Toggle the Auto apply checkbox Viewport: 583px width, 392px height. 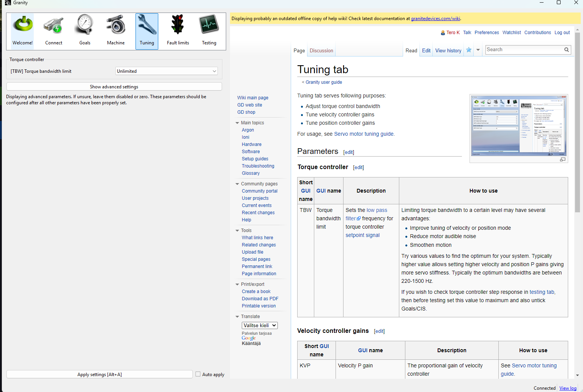[x=198, y=374]
